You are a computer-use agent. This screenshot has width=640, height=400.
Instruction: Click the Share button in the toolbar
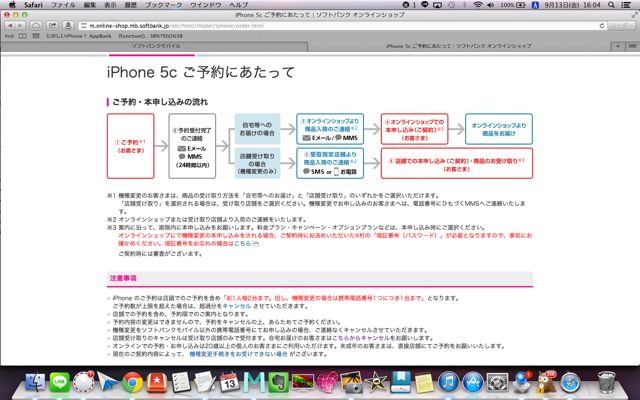[x=53, y=25]
